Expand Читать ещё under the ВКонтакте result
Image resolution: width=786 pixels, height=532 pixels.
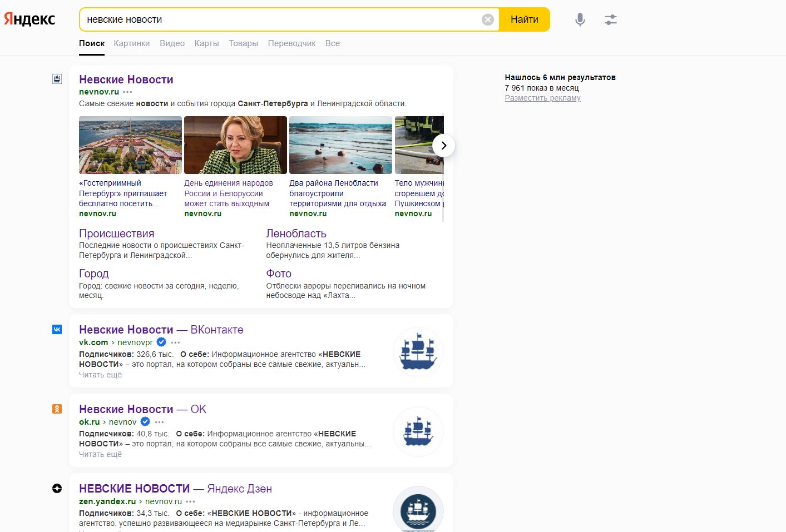[100, 375]
